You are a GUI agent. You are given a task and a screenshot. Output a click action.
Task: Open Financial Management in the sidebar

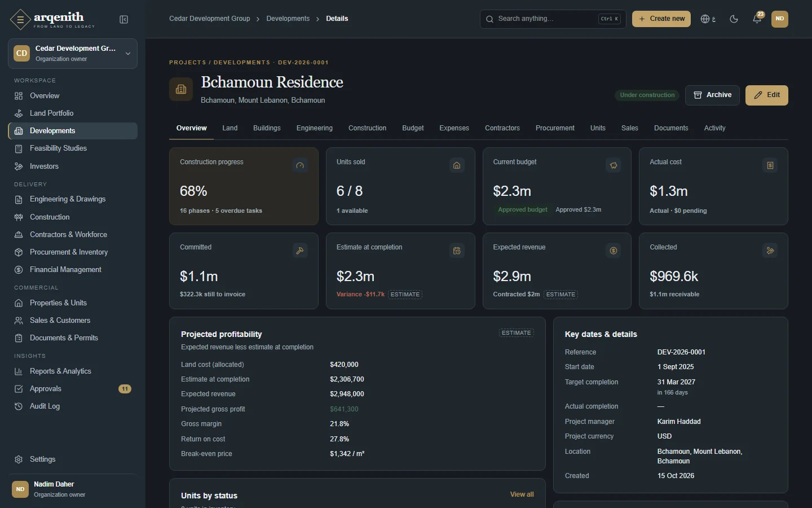click(x=73, y=270)
